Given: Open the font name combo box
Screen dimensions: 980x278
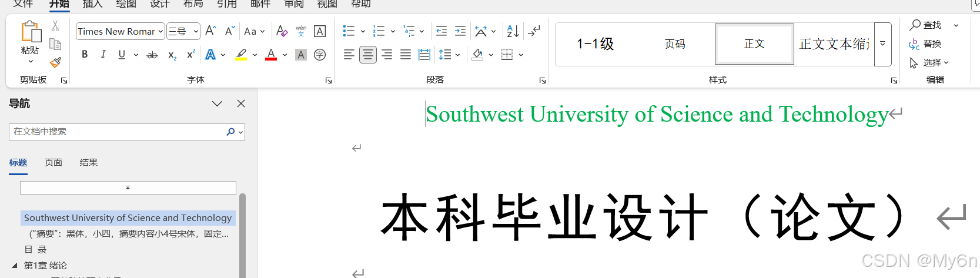Looking at the screenshot, I should click(x=120, y=31).
